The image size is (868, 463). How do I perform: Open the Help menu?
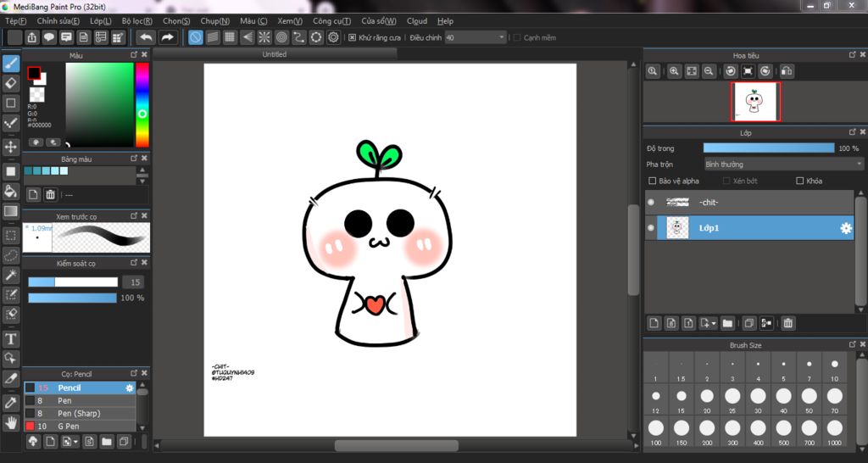pos(445,21)
